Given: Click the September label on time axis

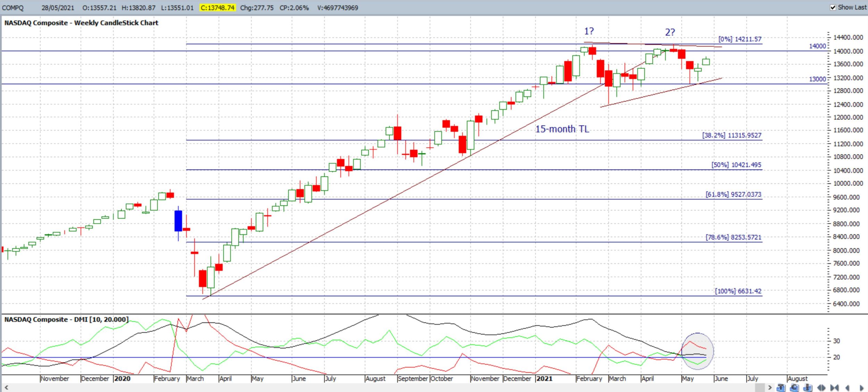Looking at the screenshot, I should [x=413, y=379].
